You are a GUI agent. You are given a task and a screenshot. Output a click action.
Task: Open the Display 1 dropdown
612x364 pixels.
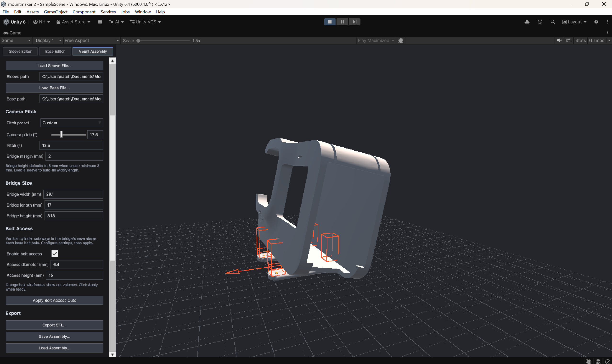pyautogui.click(x=48, y=40)
